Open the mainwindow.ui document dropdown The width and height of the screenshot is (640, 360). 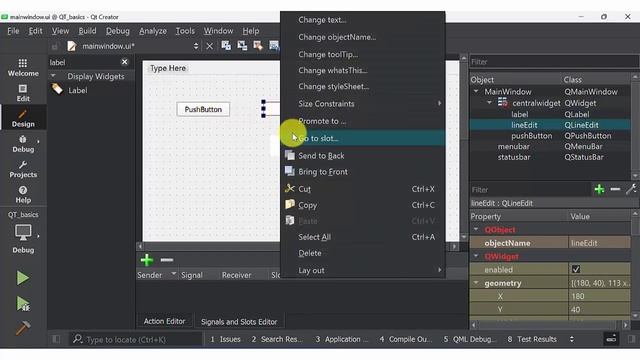click(196, 46)
